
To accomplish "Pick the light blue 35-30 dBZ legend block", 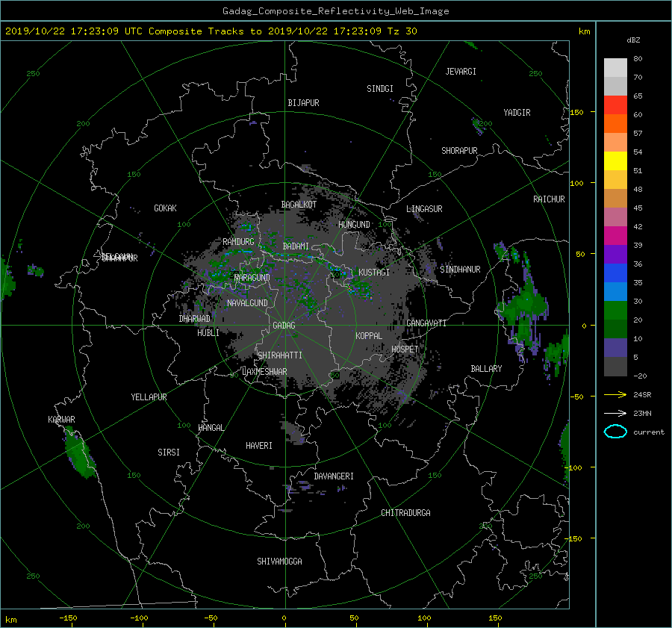I will (615, 291).
